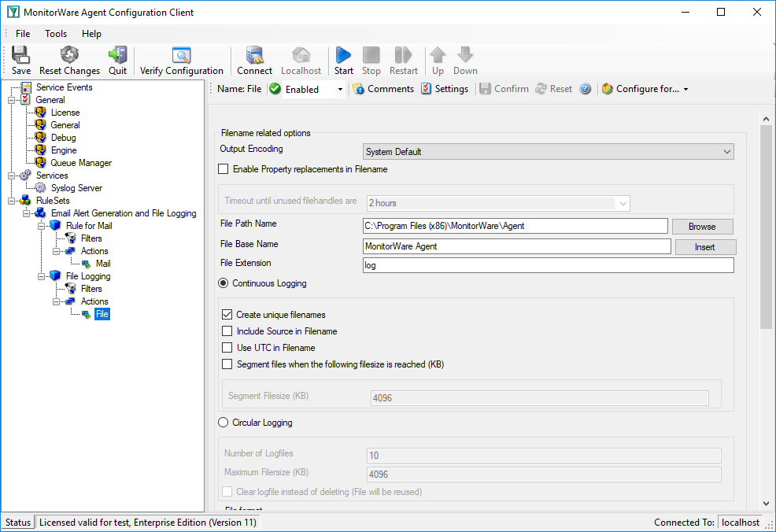Select the File action node
The image size is (776, 532).
(102, 314)
